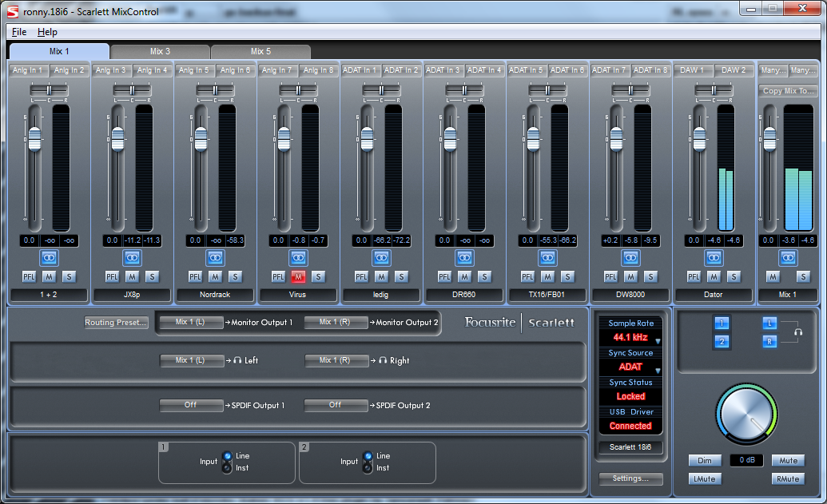The width and height of the screenshot is (827, 504).
Task: Solo the Mix 1 master channel
Action: [x=803, y=277]
